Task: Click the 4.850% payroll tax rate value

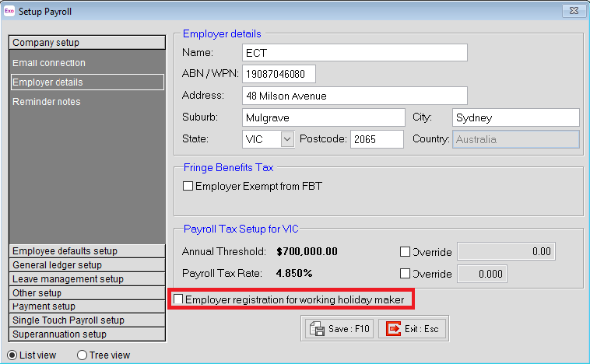Action: pyautogui.click(x=294, y=273)
